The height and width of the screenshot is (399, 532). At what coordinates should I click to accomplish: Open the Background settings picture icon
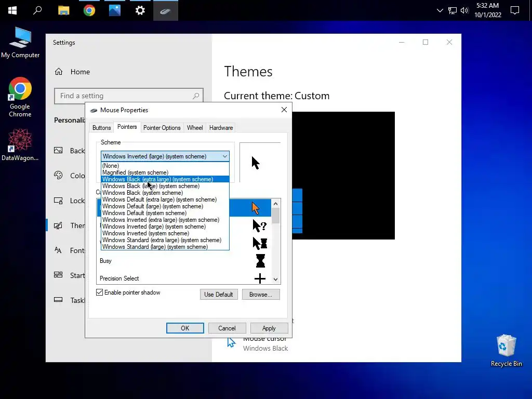point(58,150)
